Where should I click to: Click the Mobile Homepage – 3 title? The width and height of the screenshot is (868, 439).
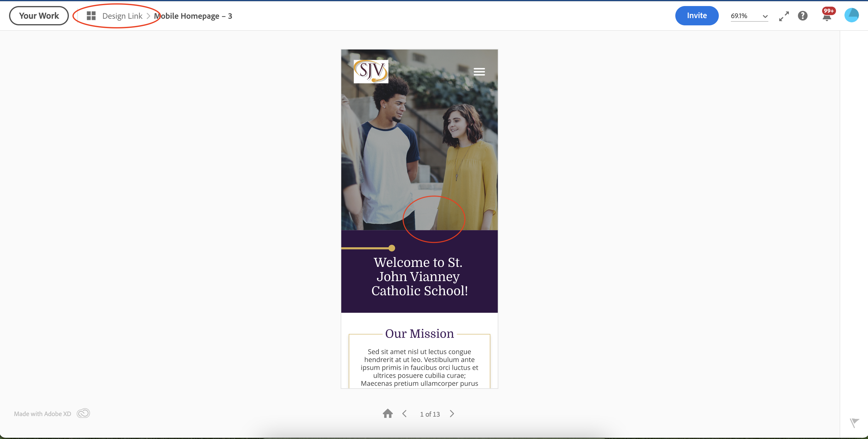(193, 16)
